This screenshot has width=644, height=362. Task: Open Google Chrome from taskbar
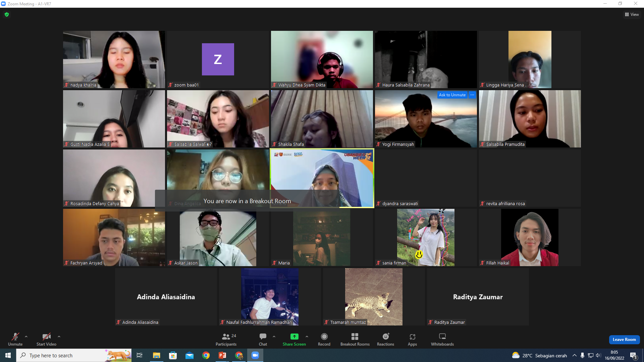pos(206,355)
